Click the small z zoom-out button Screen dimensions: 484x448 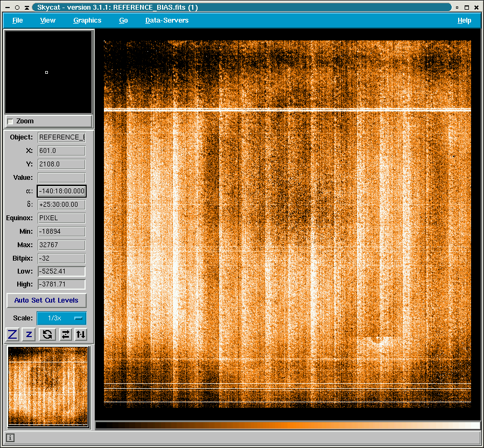(29, 334)
